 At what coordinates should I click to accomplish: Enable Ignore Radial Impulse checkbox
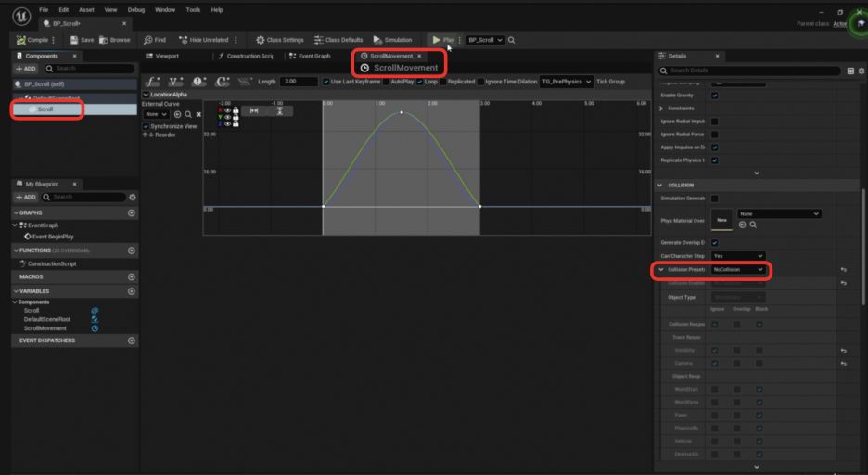(x=715, y=122)
